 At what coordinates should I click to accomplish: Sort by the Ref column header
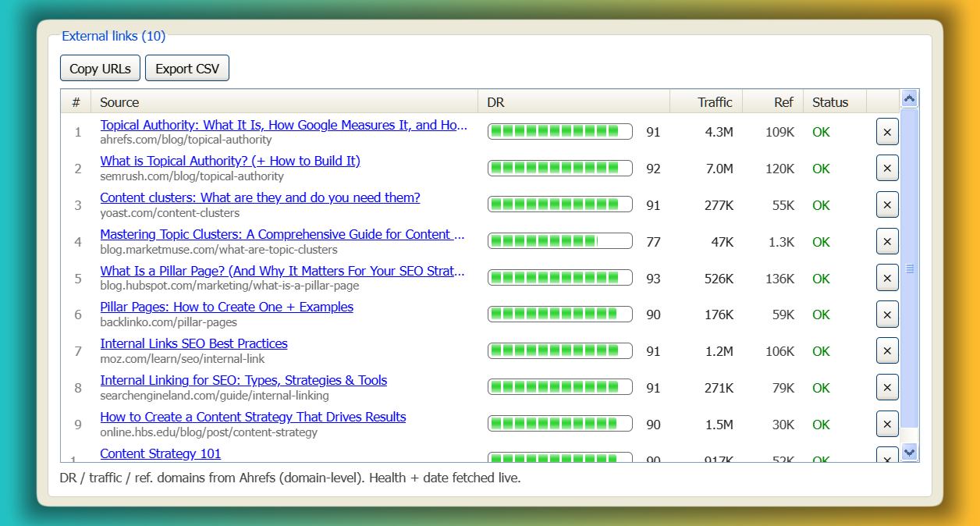point(772,101)
